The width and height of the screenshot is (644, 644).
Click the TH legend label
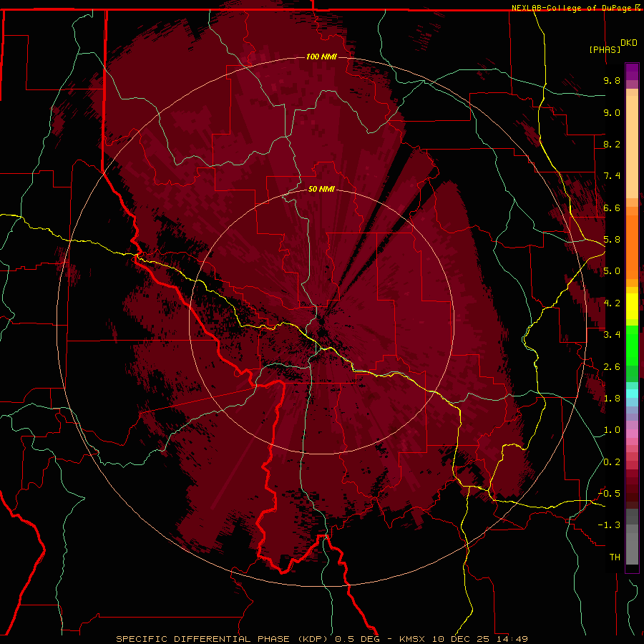coord(615,557)
